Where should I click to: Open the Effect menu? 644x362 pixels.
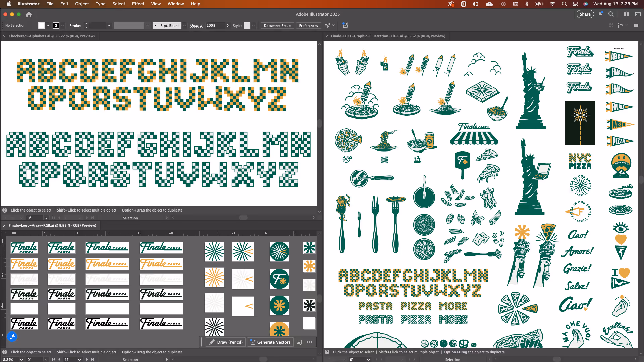[138, 4]
